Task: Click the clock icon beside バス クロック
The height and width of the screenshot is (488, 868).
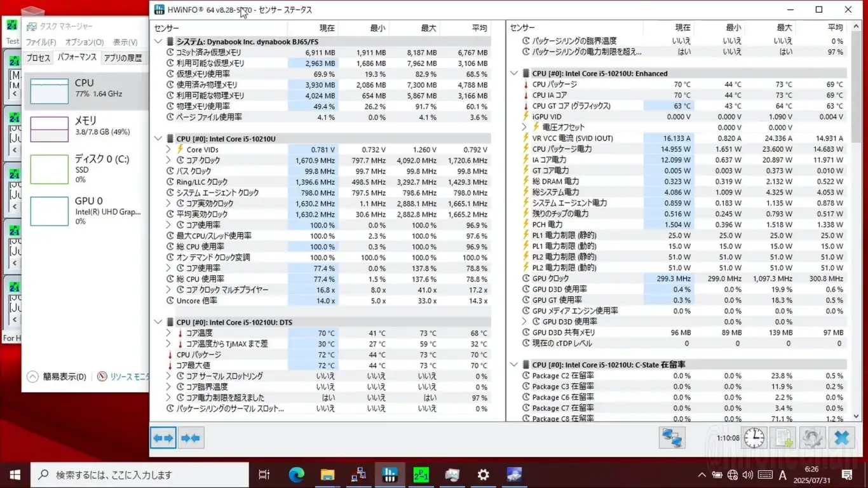Action: pyautogui.click(x=170, y=171)
